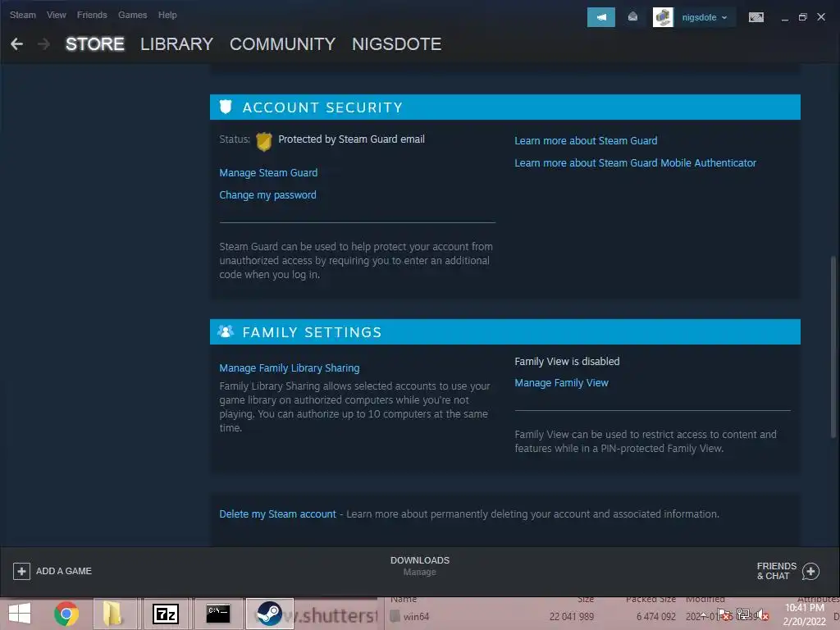The width and height of the screenshot is (840, 630).
Task: Click the volume speaker tray icon
Action: pos(763,615)
